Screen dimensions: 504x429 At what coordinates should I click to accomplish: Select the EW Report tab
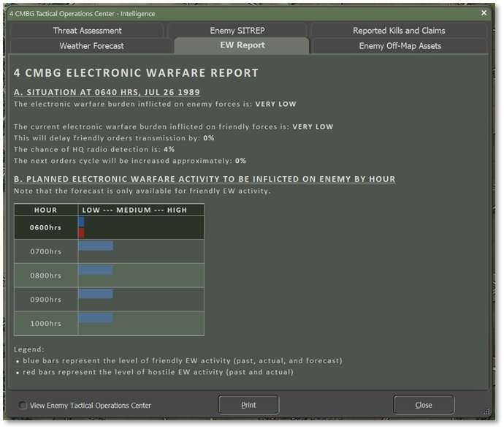(x=243, y=45)
